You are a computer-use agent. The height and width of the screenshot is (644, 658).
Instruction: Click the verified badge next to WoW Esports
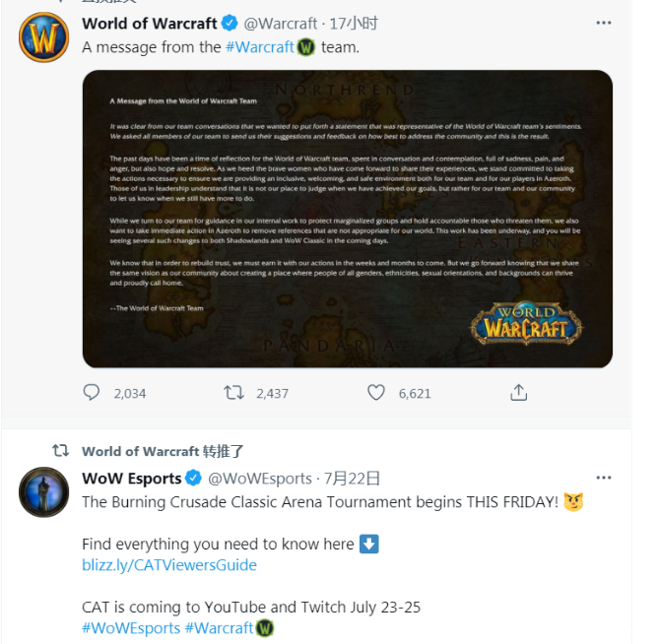point(193,479)
